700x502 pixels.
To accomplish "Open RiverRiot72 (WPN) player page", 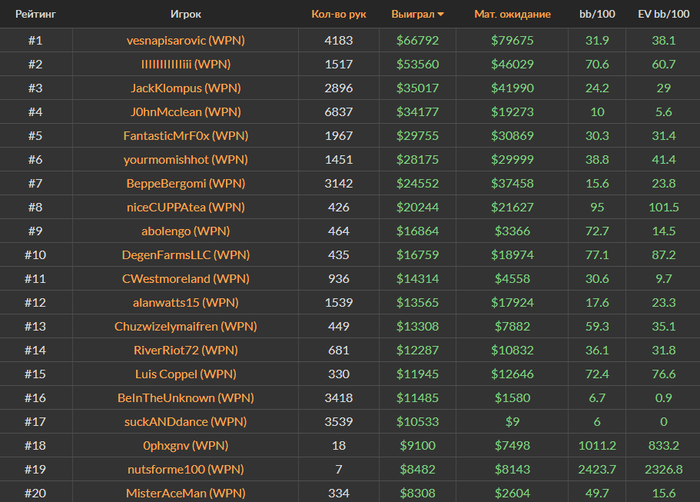I will tap(186, 350).
